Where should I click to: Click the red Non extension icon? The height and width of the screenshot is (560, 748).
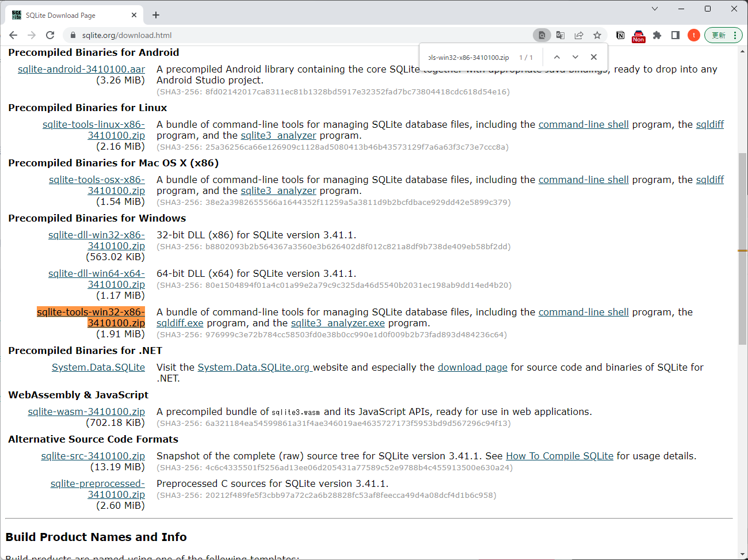coord(639,35)
